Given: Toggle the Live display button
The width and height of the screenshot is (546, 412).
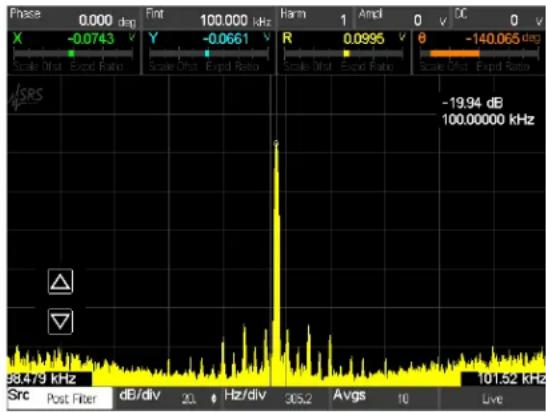Looking at the screenshot, I should click(492, 398).
